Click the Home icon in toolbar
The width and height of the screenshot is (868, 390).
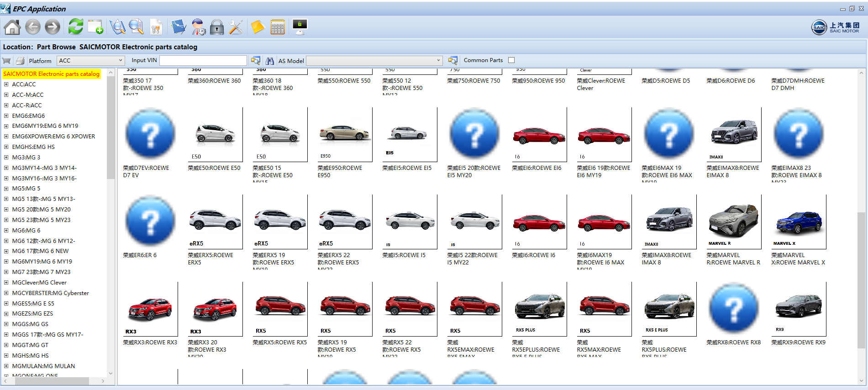(x=12, y=27)
